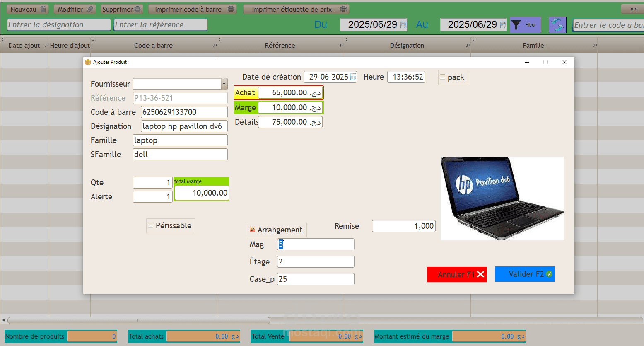Click Imprimer code à barre button
This screenshot has height=346, width=644.
[x=193, y=9]
